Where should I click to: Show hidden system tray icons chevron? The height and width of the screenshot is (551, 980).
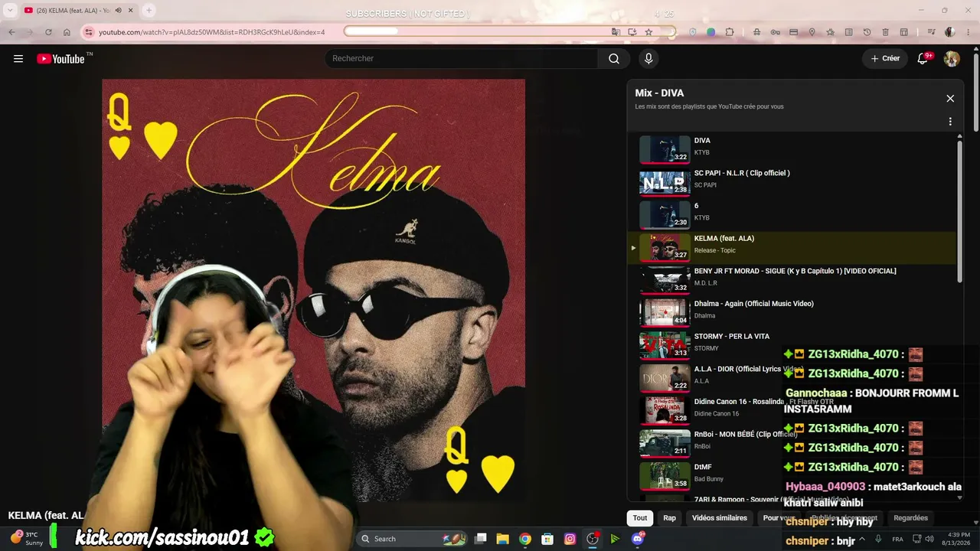[862, 539]
